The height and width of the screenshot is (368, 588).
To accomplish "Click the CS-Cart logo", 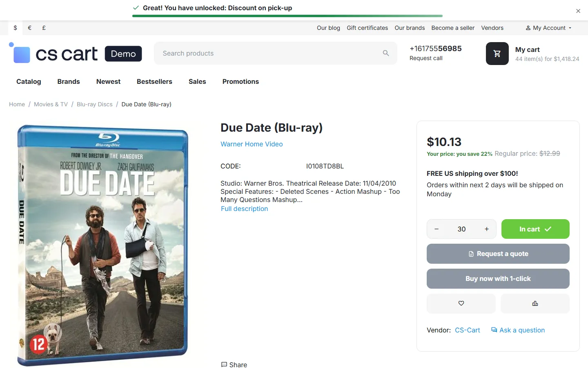I will coord(76,54).
